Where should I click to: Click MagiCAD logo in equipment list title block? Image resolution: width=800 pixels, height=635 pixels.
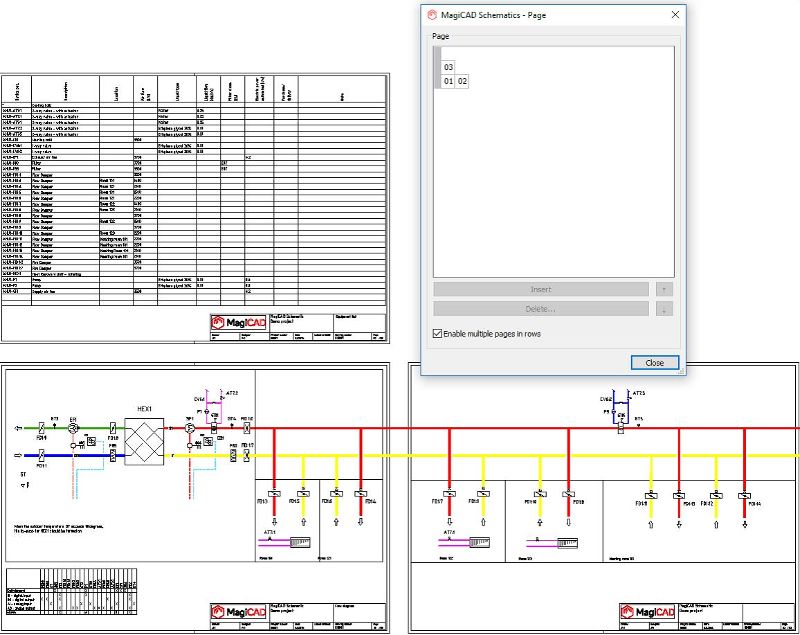pos(238,322)
